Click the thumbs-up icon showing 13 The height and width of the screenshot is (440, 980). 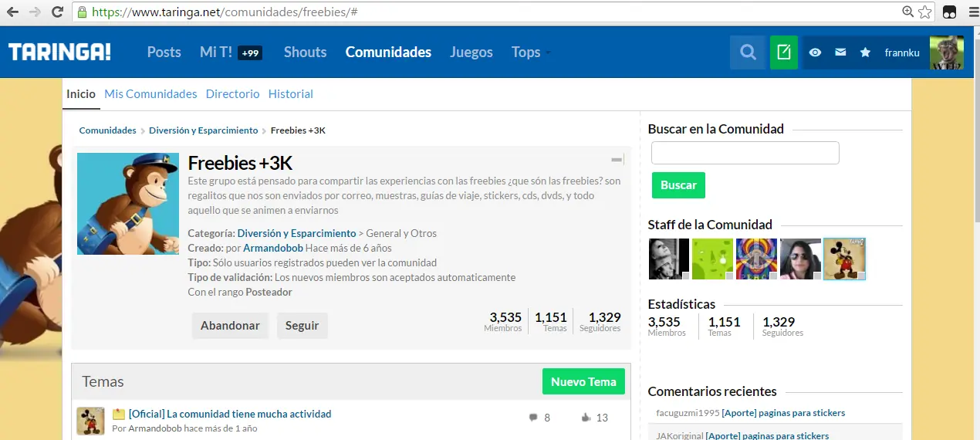[x=586, y=418]
